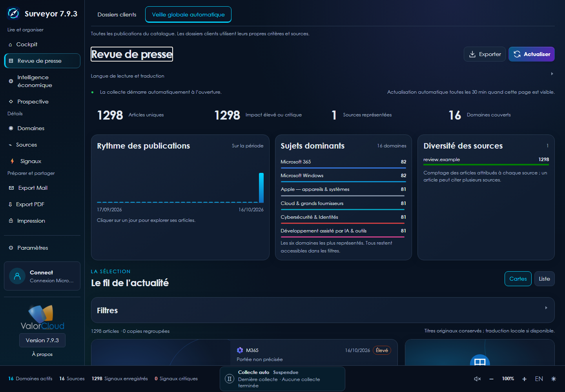Click the Export PDF download icon
This screenshot has height=392, width=565.
tap(10, 204)
